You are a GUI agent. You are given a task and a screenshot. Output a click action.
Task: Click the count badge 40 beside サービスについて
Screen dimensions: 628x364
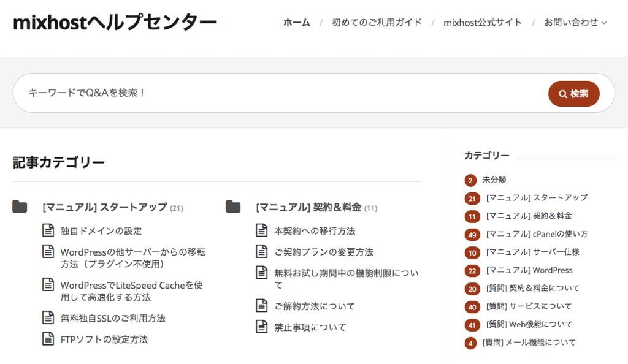[472, 307]
